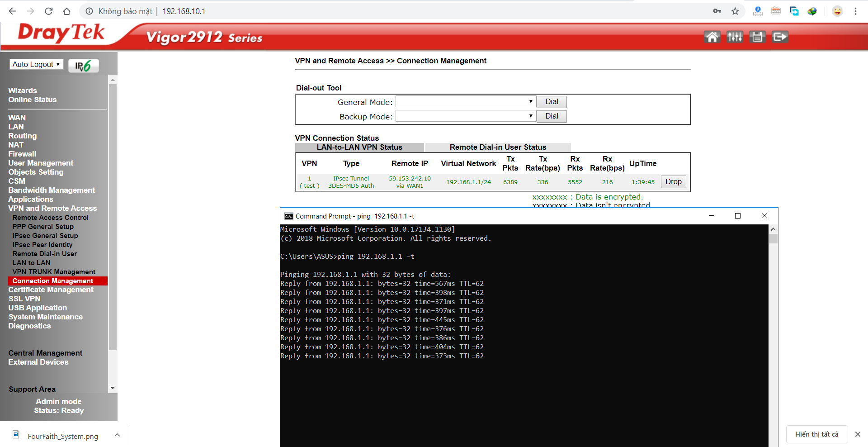Open the Applications menu
This screenshot has width=868, height=447.
pos(31,199)
